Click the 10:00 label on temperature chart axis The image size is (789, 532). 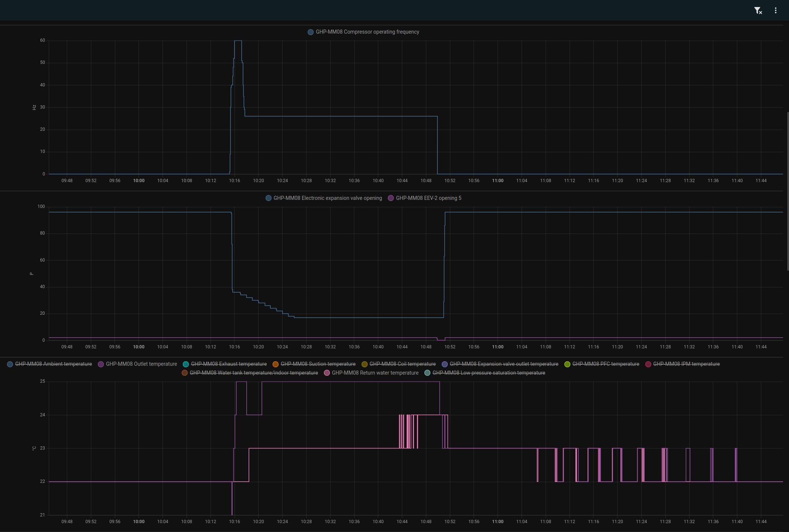(x=139, y=522)
